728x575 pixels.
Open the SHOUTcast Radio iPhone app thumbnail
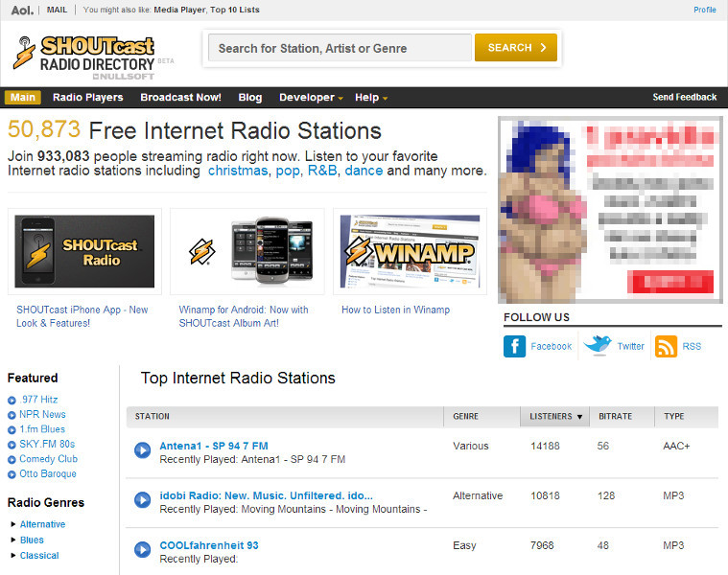(84, 251)
